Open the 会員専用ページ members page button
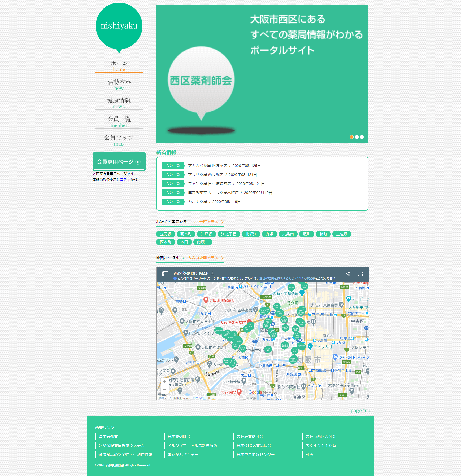 (119, 162)
